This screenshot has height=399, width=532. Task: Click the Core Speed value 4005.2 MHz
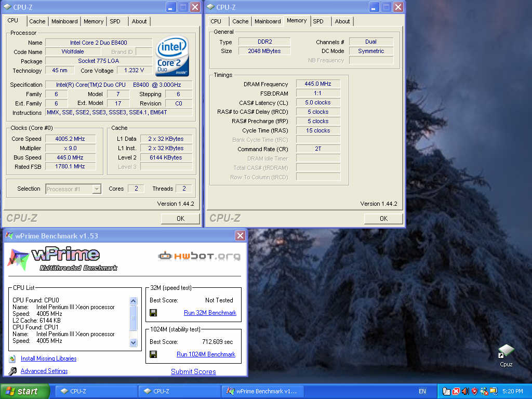70,139
